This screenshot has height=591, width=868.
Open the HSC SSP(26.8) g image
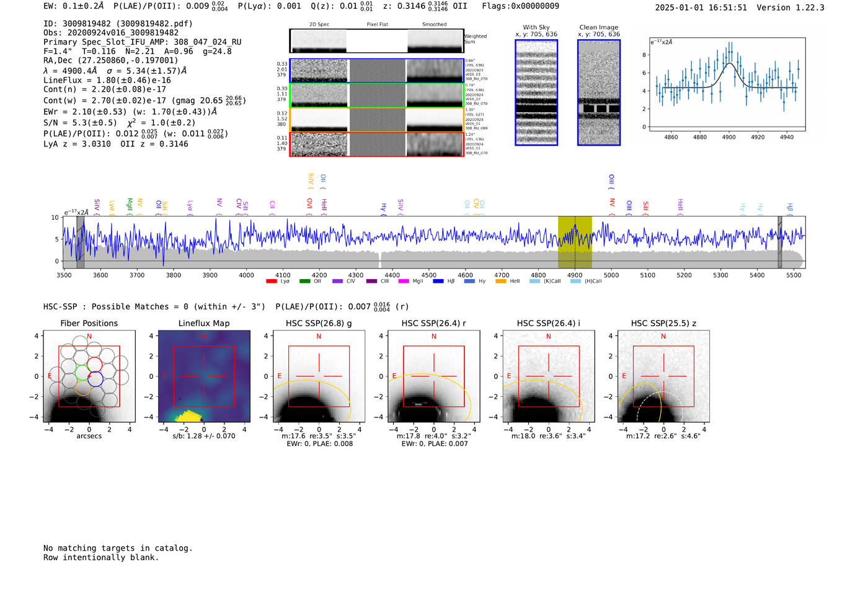[319, 376]
